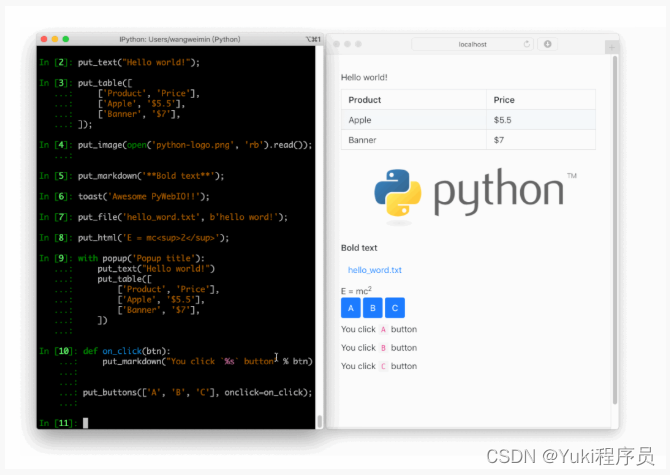The height and width of the screenshot is (475, 670).
Task: Click the browser page vertical scrollbar
Action: pos(615,230)
